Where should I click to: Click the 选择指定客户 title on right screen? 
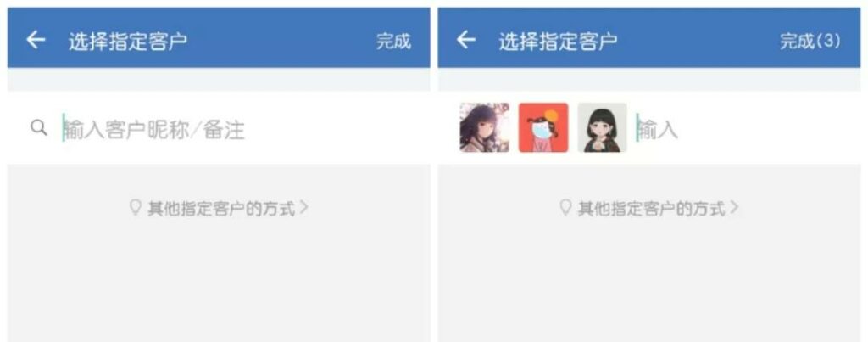[x=558, y=42]
